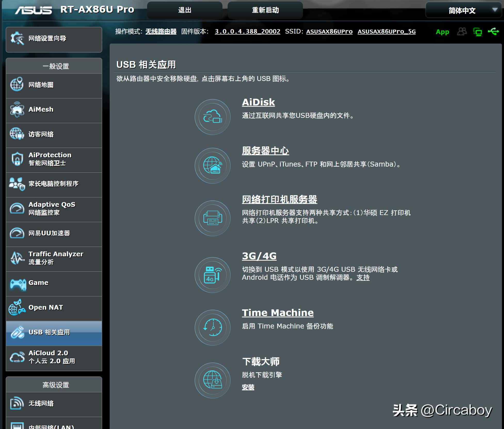Click the AiDisk cloud icon
This screenshot has width=504, height=429.
click(212, 117)
